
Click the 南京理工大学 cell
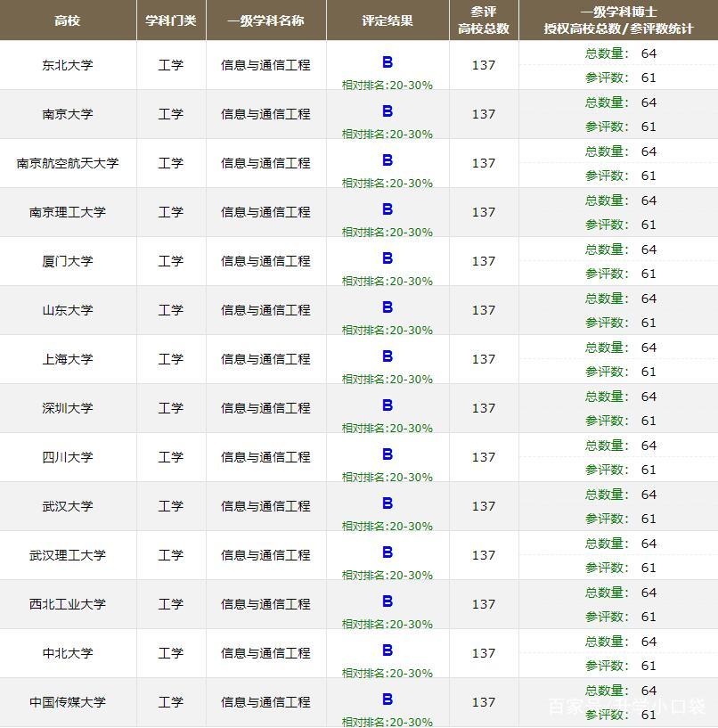[x=68, y=212]
